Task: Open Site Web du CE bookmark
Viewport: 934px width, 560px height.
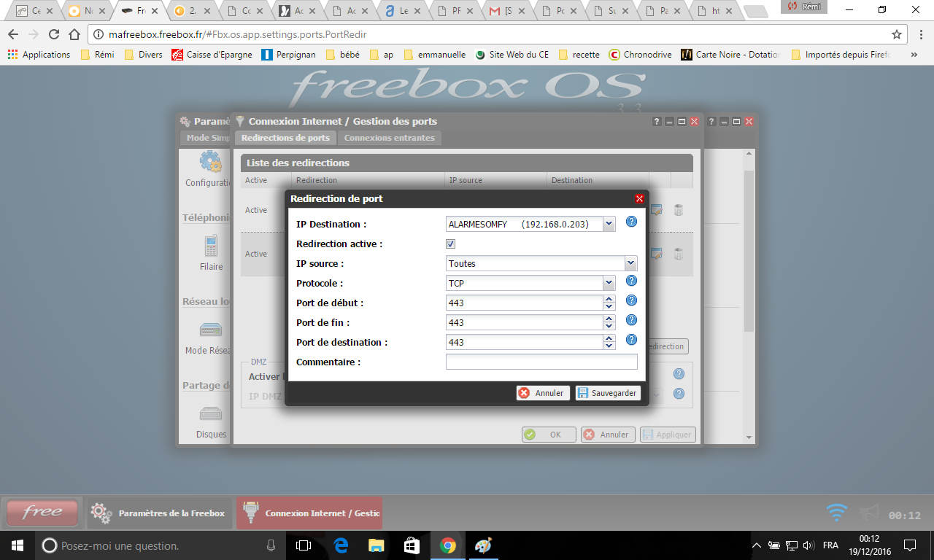Action: (512, 55)
